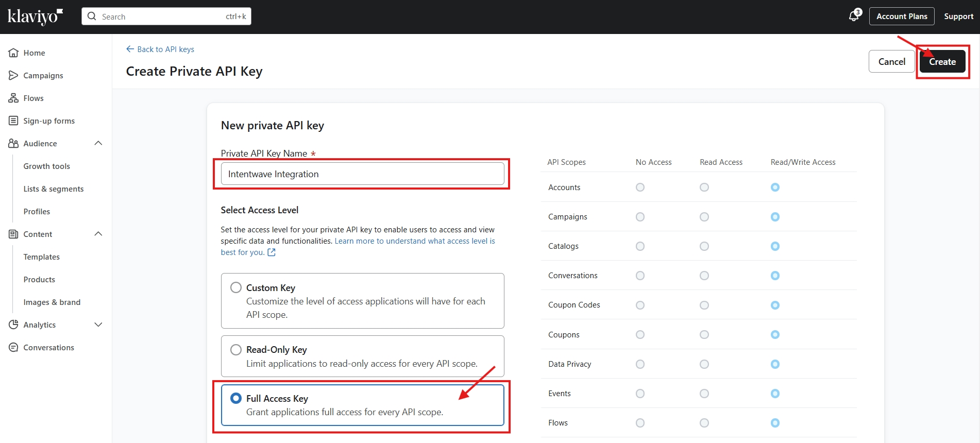The height and width of the screenshot is (443, 980).
Task: Open Templates under Content
Action: tap(41, 257)
